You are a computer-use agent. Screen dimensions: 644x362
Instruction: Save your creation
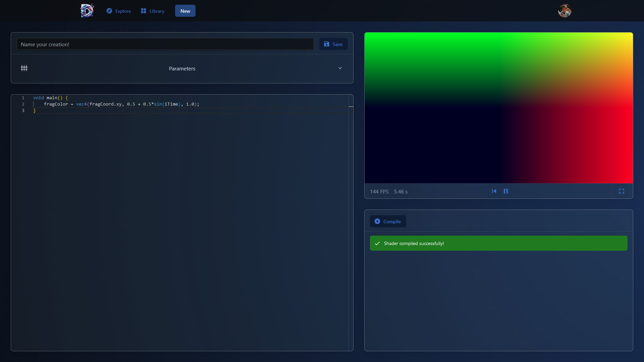click(333, 44)
